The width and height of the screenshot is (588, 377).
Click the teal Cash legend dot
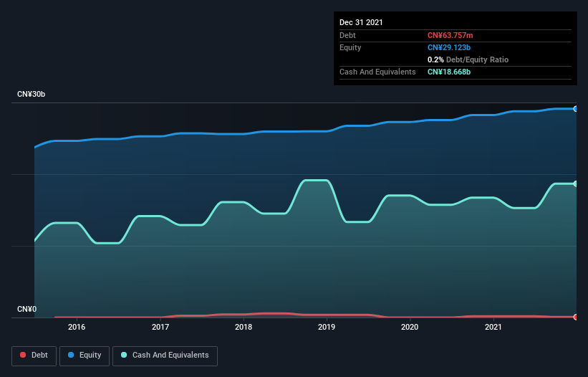coord(124,355)
